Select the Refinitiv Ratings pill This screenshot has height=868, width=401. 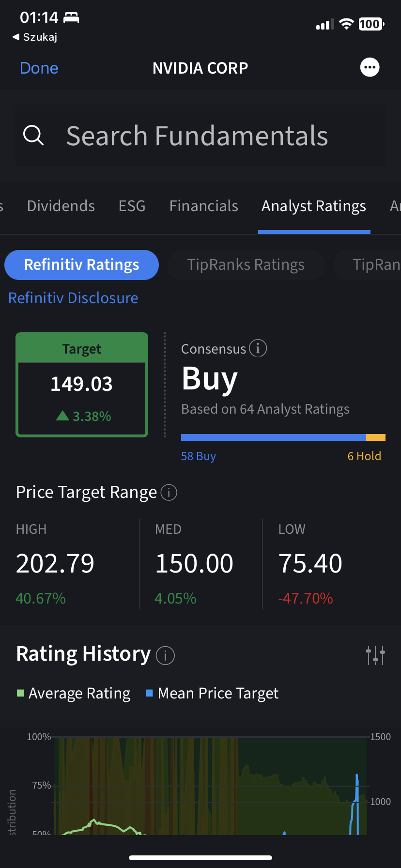coord(82,265)
